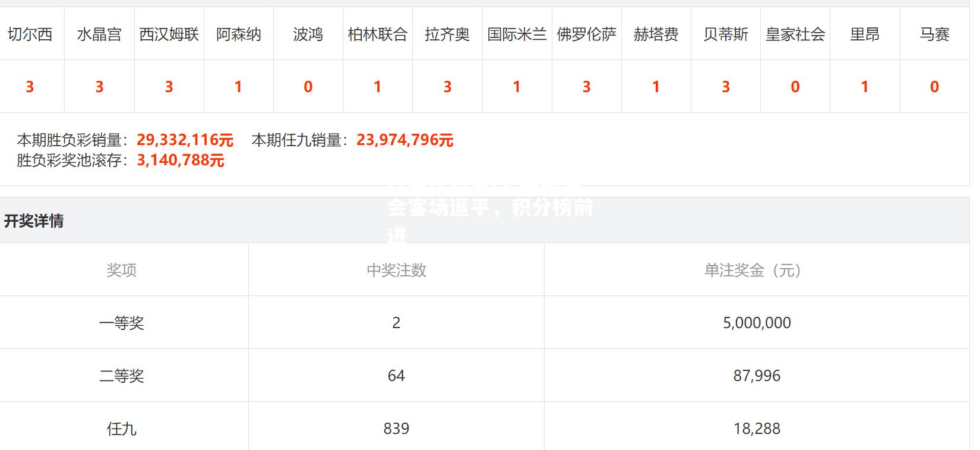This screenshot has height=450, width=980.
Task: Select the 马赛 team cell
Action: point(934,34)
